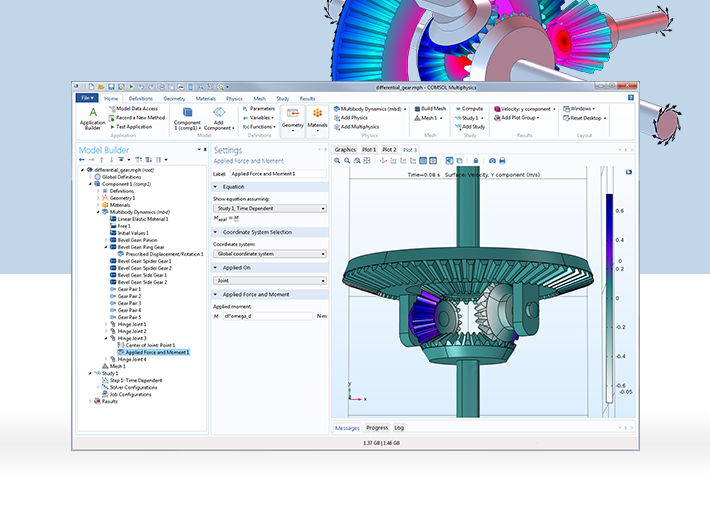Open the File menu dropdown
This screenshot has width=710, height=523.
[87, 98]
